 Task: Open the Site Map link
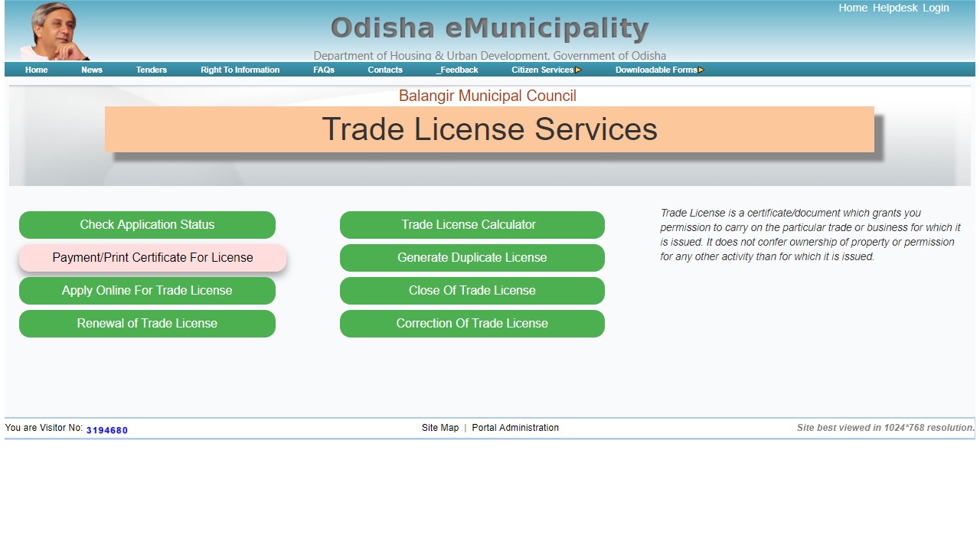tap(439, 428)
